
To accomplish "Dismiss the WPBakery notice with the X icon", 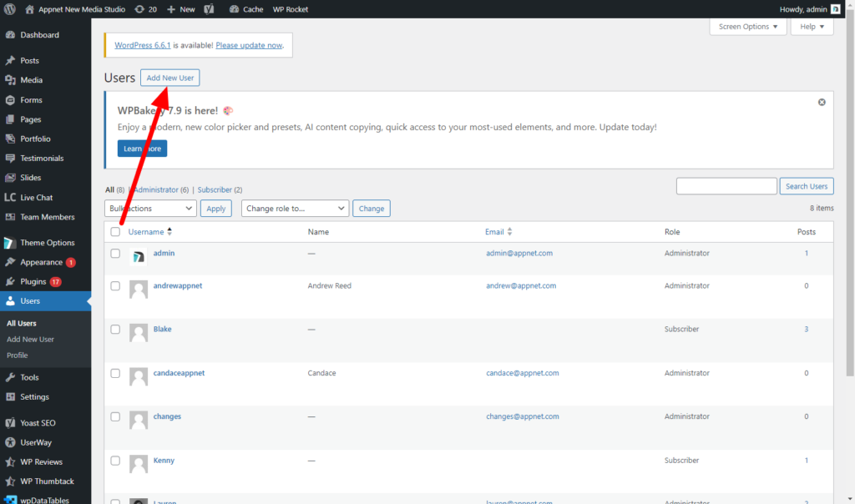I will pyautogui.click(x=822, y=103).
